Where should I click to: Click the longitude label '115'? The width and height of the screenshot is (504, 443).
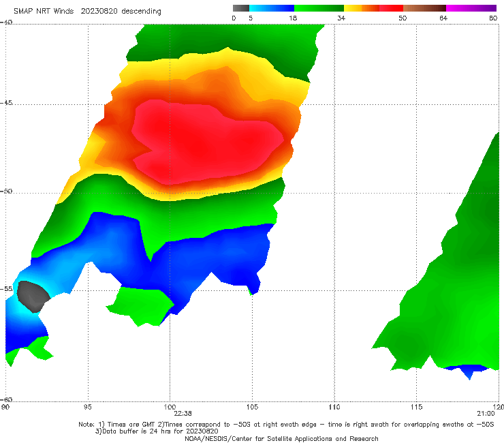417,407
